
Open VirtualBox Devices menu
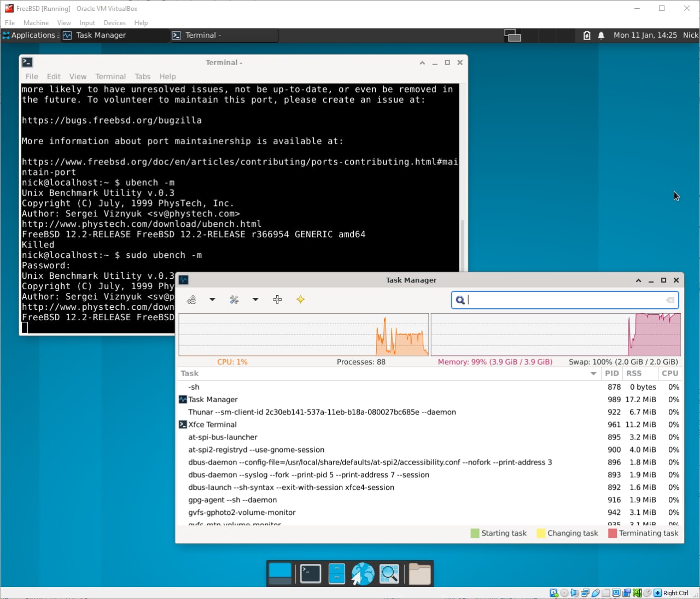point(114,23)
